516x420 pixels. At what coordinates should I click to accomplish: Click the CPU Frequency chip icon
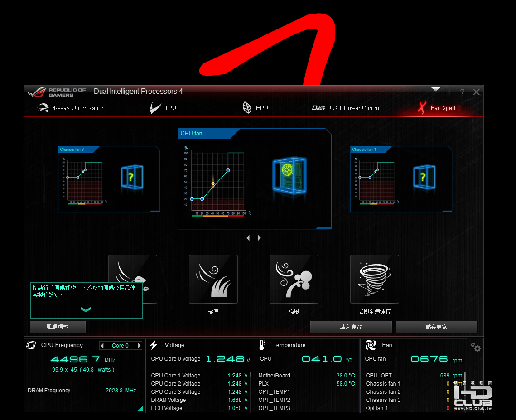[x=31, y=345]
